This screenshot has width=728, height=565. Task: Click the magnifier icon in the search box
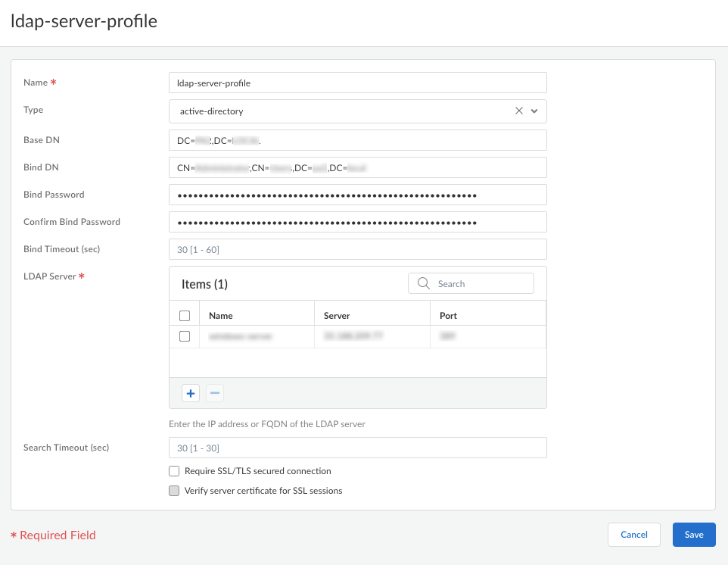424,284
